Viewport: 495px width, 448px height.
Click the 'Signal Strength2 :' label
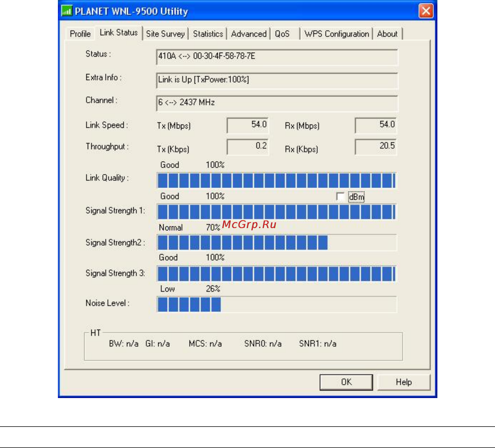coord(115,242)
